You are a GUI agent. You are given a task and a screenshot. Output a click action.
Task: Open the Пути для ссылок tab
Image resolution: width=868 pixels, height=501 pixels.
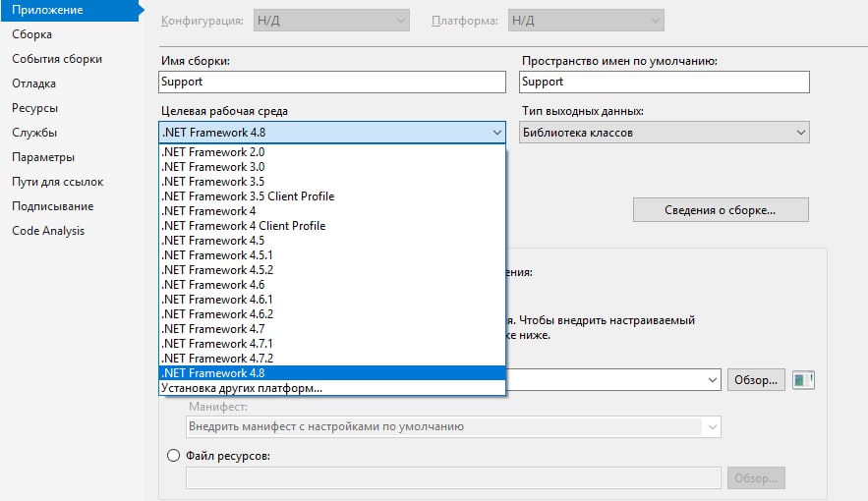click(58, 182)
